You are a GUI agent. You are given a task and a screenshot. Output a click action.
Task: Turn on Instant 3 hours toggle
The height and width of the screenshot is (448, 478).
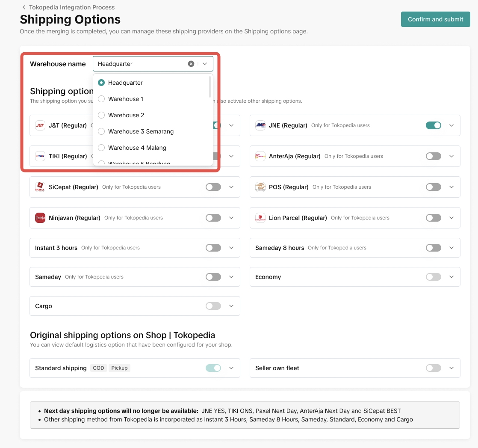click(x=213, y=248)
